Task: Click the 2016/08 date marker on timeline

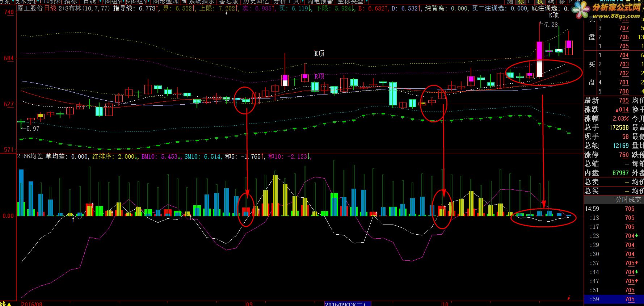Action: pos(32,303)
